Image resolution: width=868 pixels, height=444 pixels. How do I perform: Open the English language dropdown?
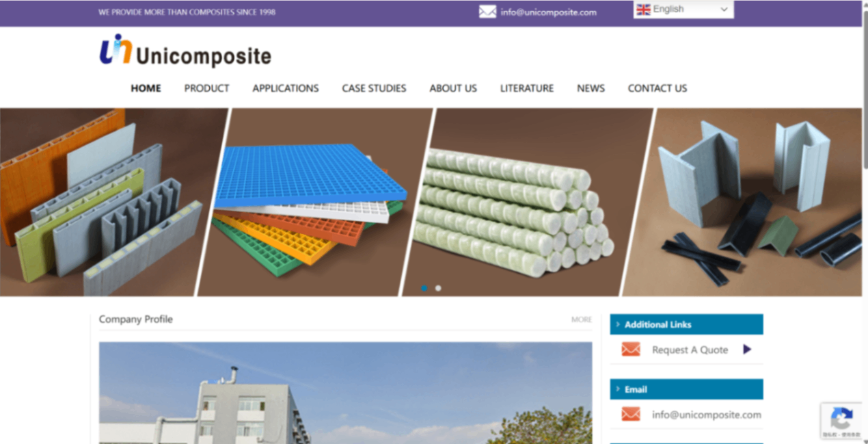[683, 9]
